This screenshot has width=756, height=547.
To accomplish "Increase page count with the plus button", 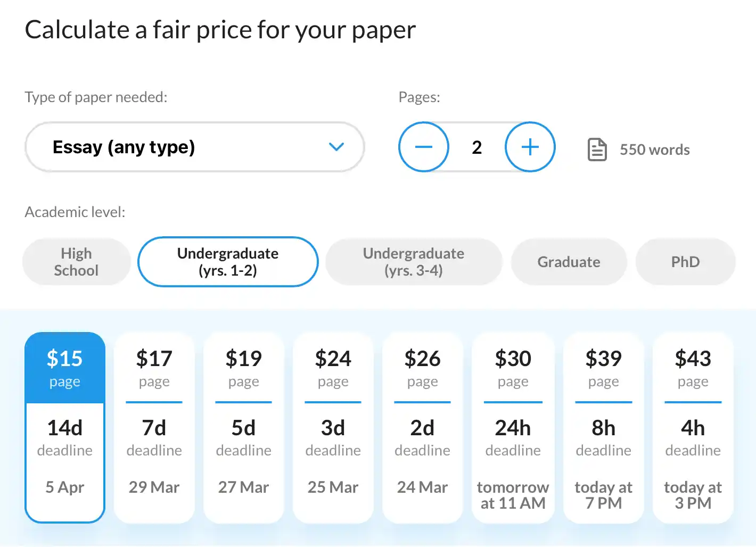I will point(530,147).
